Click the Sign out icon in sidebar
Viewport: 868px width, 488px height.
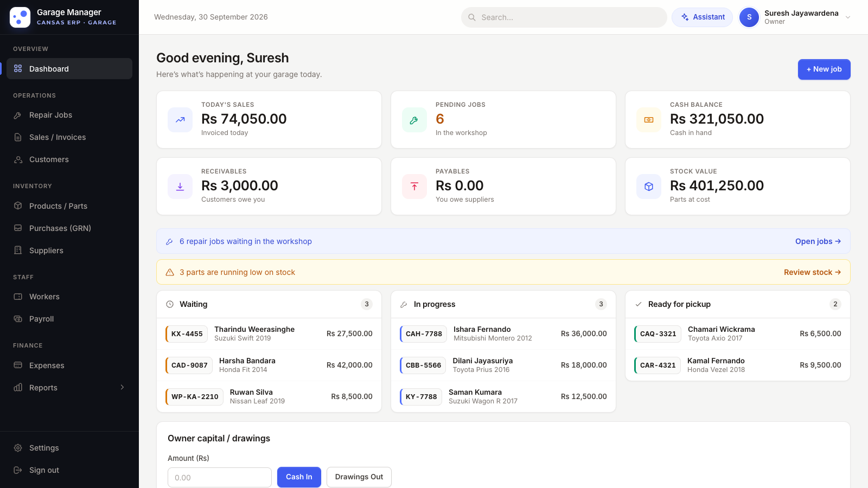[18, 470]
